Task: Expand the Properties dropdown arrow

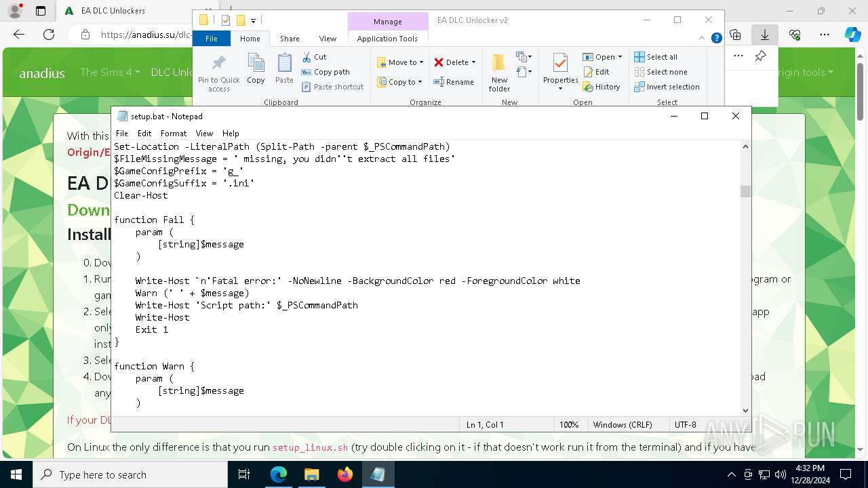Action: pyautogui.click(x=560, y=89)
